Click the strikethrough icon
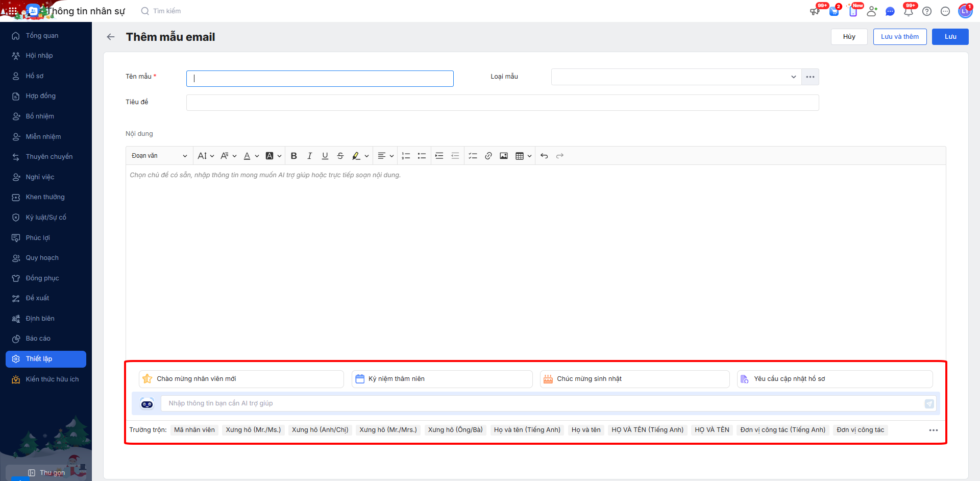980x481 pixels. (340, 156)
